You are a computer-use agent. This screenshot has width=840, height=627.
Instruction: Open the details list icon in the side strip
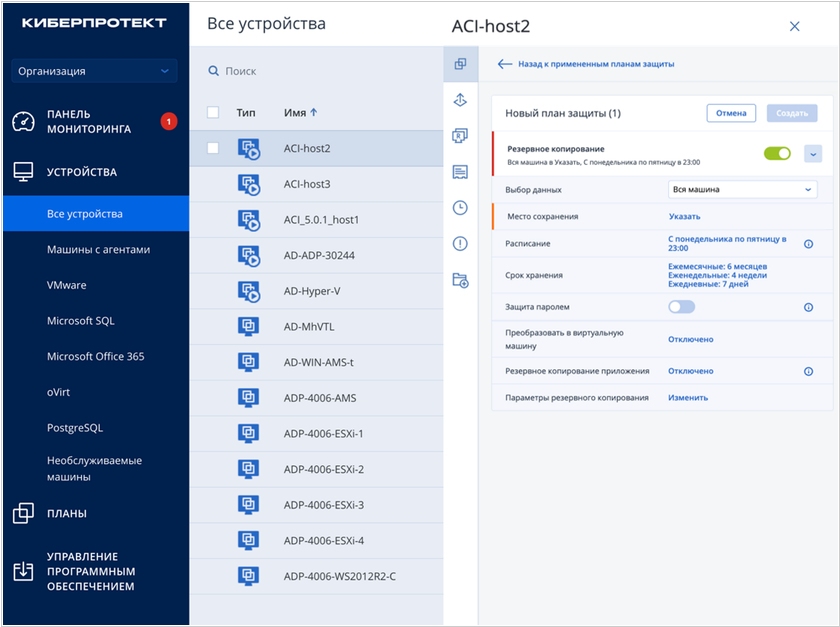pos(460,172)
